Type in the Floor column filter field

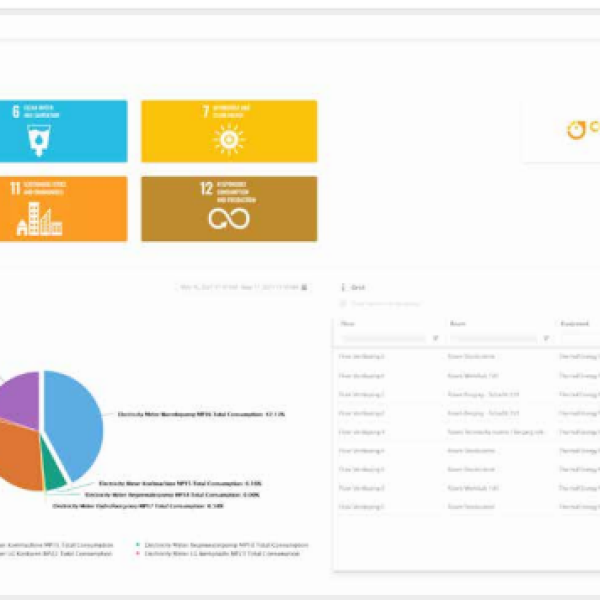point(383,338)
